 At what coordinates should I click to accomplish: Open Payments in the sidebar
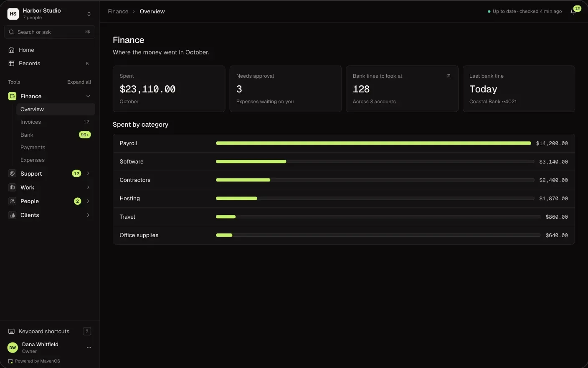click(56, 147)
